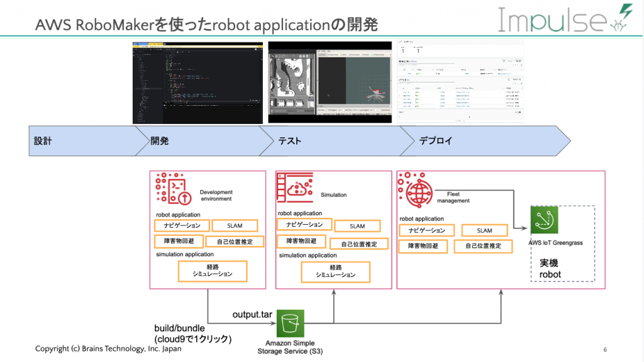The image size is (644, 362).
Task: Click the 'Fleet management' label
Action: (453, 198)
